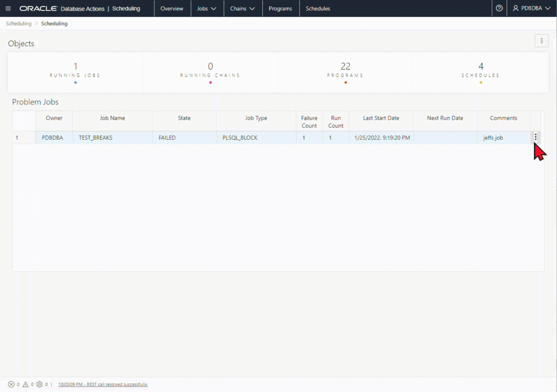
Task: Click the help question mark icon
Action: (499, 9)
